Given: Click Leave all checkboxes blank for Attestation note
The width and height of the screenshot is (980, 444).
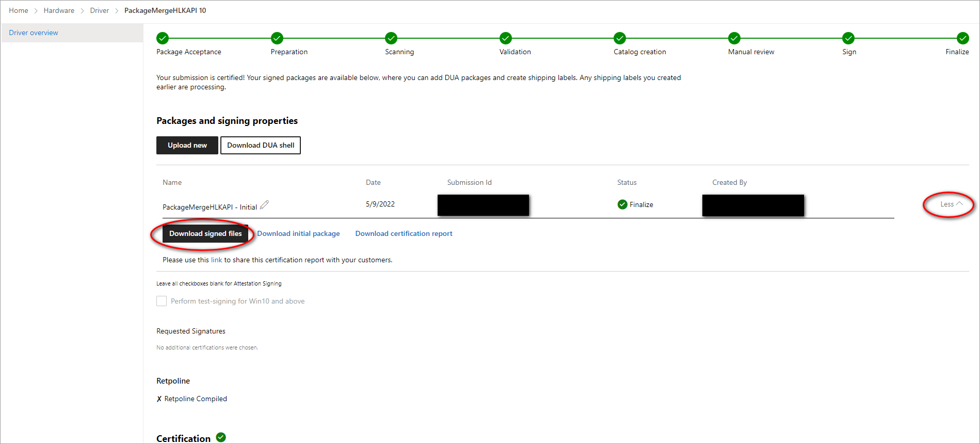Looking at the screenshot, I should click(219, 283).
